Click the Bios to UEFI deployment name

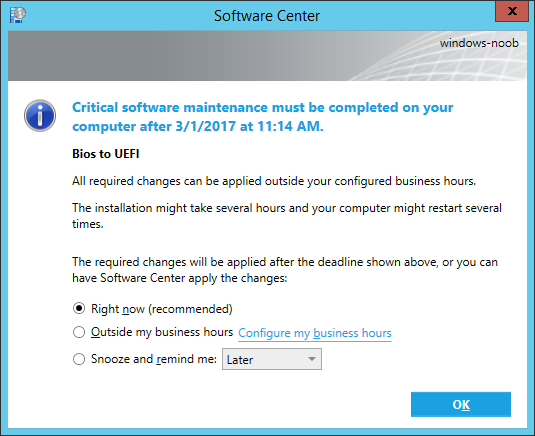point(106,154)
